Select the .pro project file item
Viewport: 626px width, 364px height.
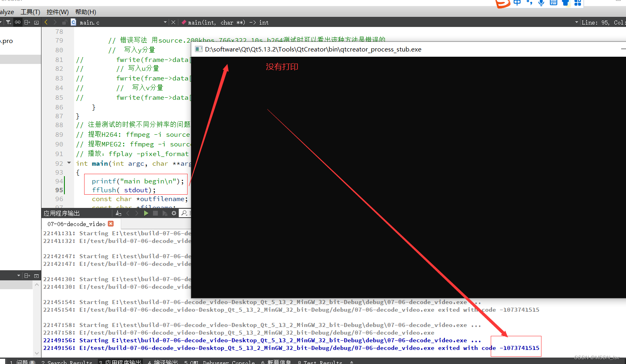(6, 41)
